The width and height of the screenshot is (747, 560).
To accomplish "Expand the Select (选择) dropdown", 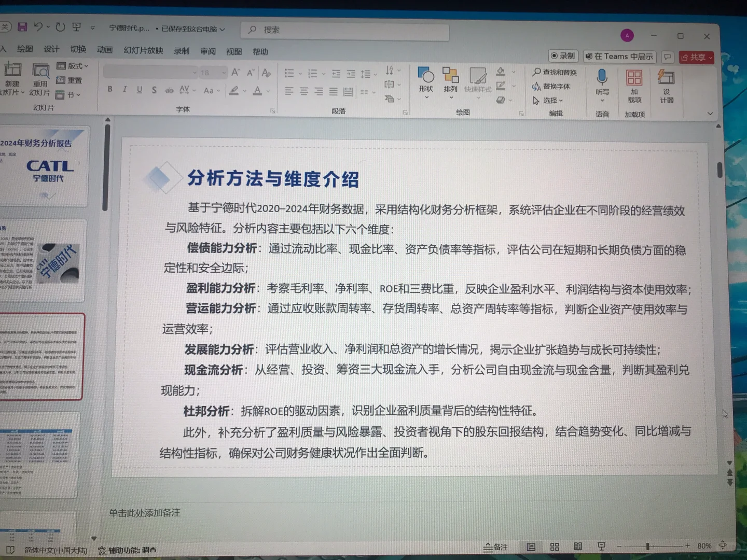I will click(x=547, y=100).
